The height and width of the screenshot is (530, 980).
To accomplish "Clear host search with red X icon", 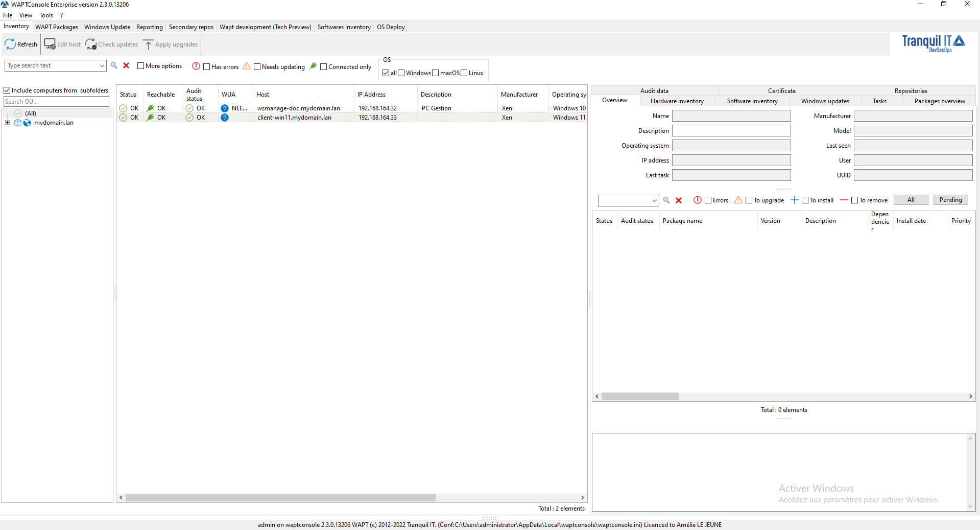I will point(126,65).
